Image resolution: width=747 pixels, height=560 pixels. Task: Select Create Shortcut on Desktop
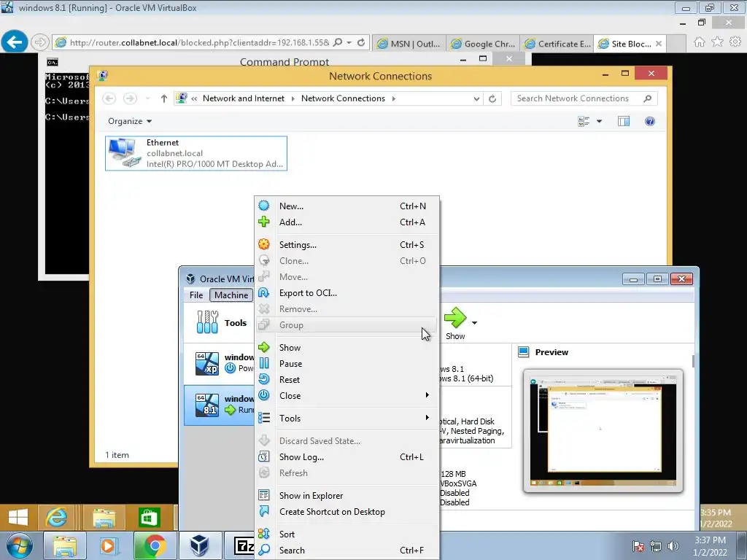347,512
